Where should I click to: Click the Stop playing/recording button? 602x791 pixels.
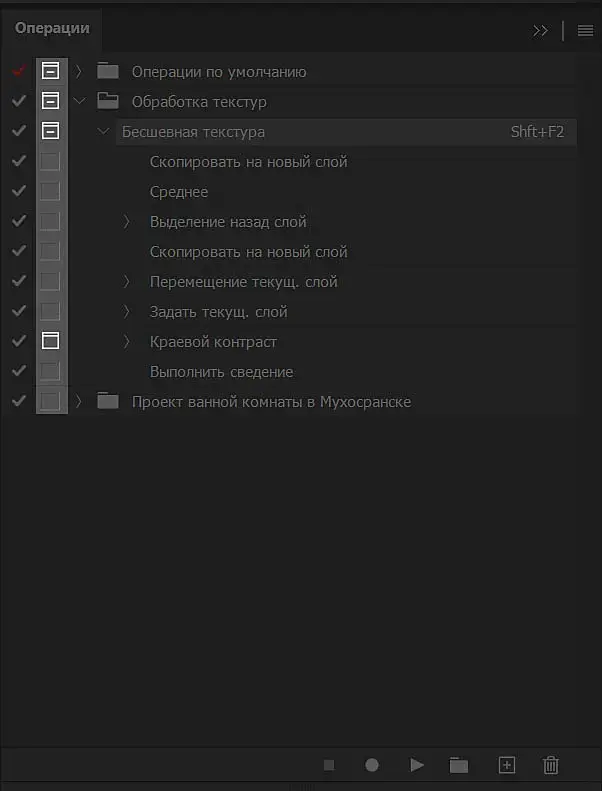click(x=328, y=765)
